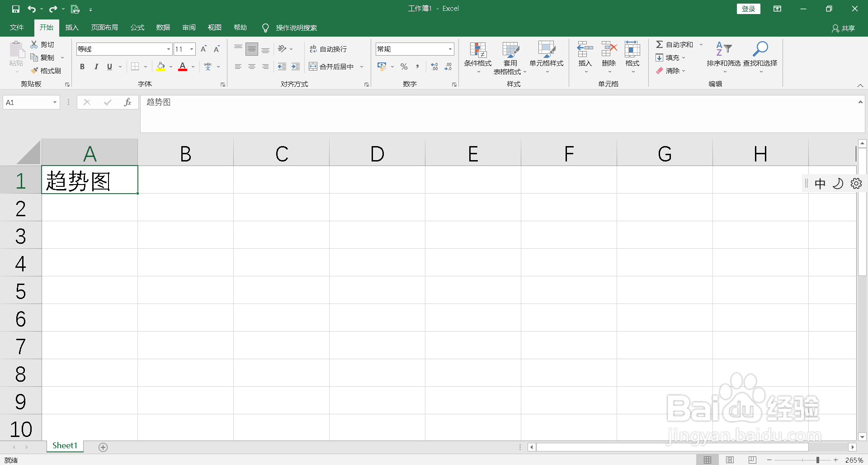Click the Save icon in quick access toolbar
This screenshot has width=868, height=465.
16,9
